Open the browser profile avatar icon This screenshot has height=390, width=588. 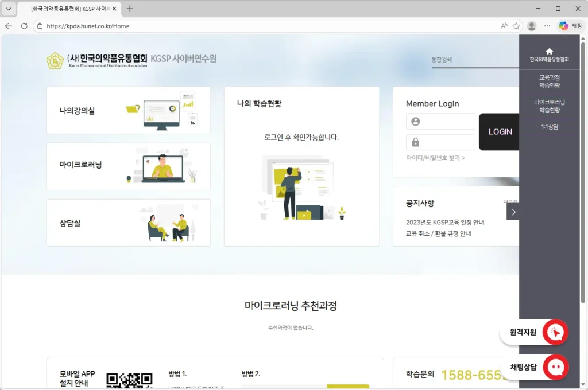pos(532,26)
